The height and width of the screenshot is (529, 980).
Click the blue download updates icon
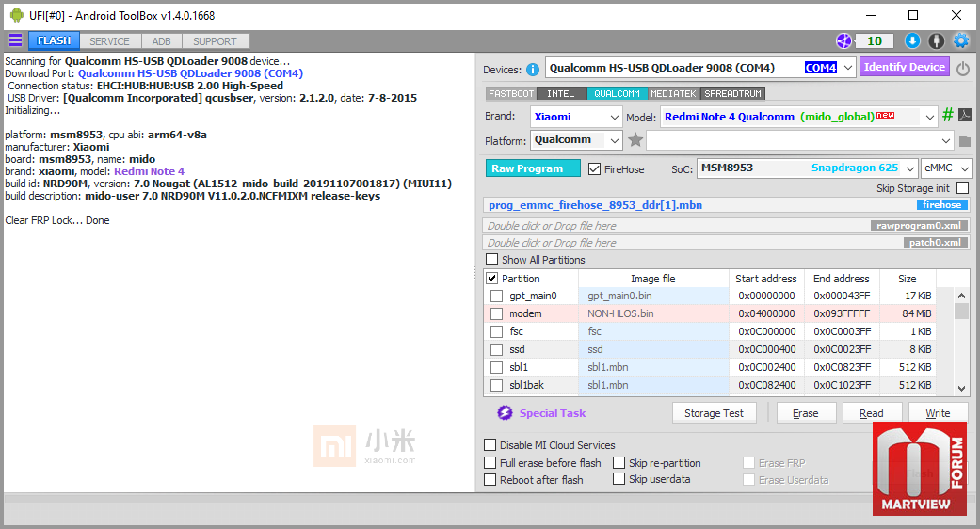point(912,41)
